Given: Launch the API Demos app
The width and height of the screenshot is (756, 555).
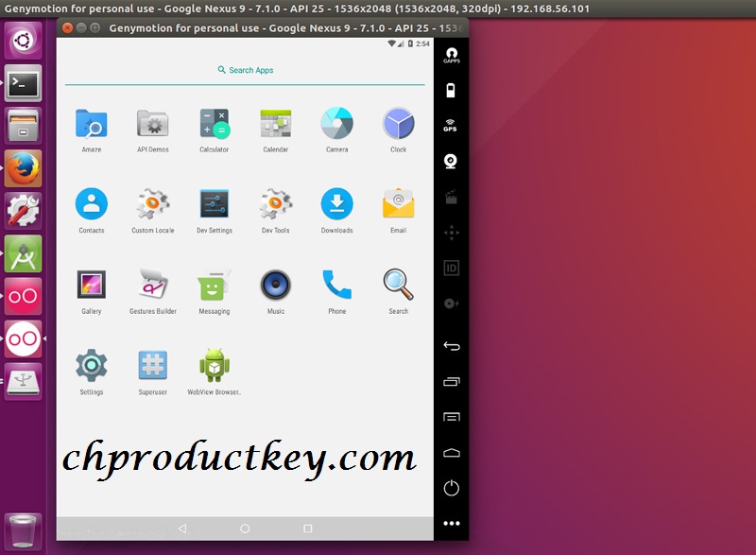Looking at the screenshot, I should (x=153, y=124).
